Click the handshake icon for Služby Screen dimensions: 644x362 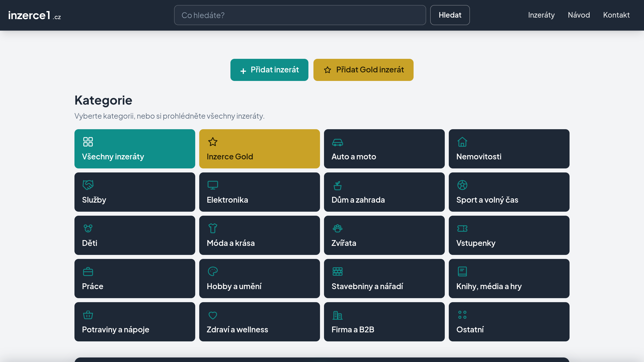click(88, 185)
